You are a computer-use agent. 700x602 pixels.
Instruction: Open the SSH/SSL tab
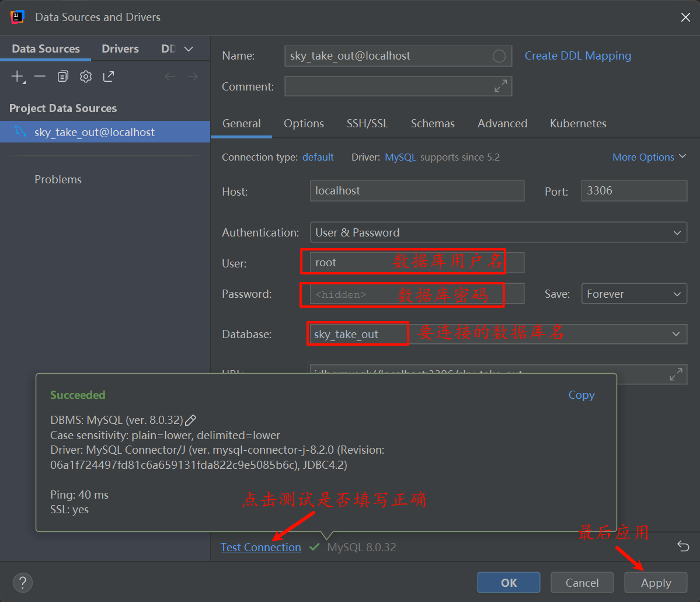(367, 123)
